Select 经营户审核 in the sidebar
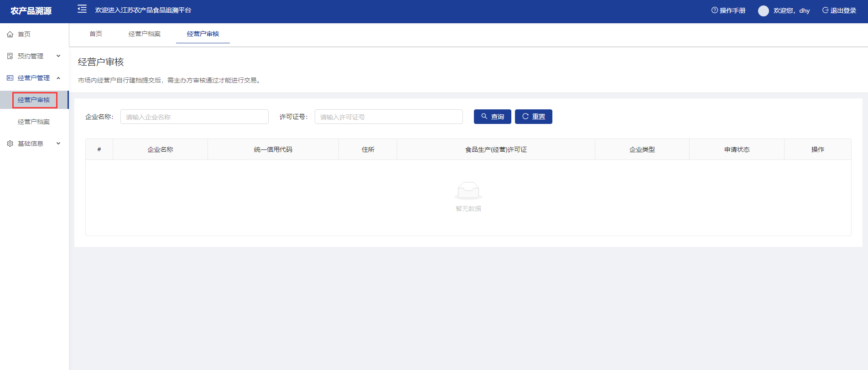 34,100
